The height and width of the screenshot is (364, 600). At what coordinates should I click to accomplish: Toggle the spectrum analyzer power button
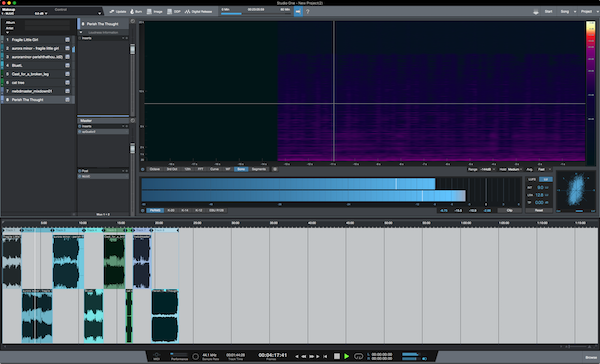[x=142, y=169]
